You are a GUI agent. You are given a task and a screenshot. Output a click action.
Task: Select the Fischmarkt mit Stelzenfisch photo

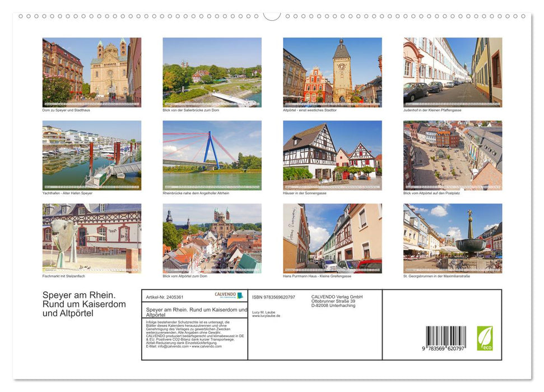pos(91,239)
